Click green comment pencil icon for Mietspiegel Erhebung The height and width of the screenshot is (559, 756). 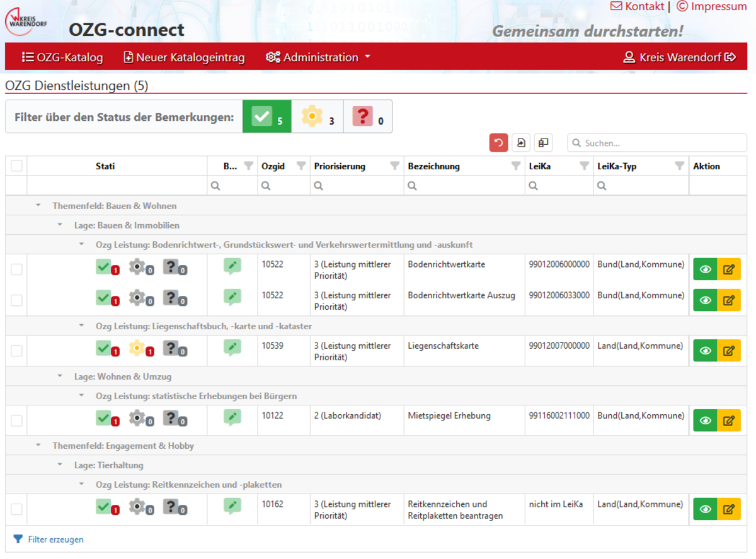click(232, 418)
